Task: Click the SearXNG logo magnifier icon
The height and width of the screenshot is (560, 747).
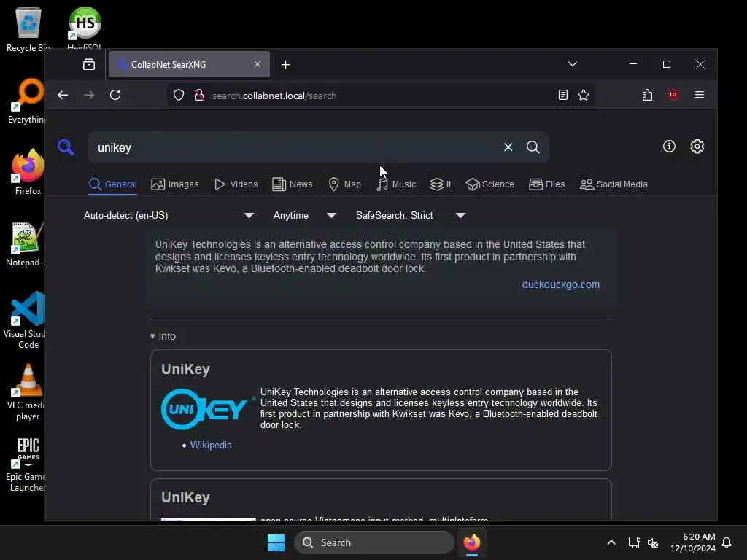Action: click(66, 147)
